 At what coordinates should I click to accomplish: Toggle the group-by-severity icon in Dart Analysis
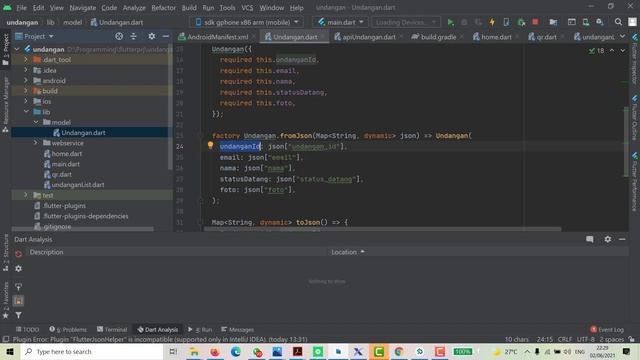coord(18,301)
